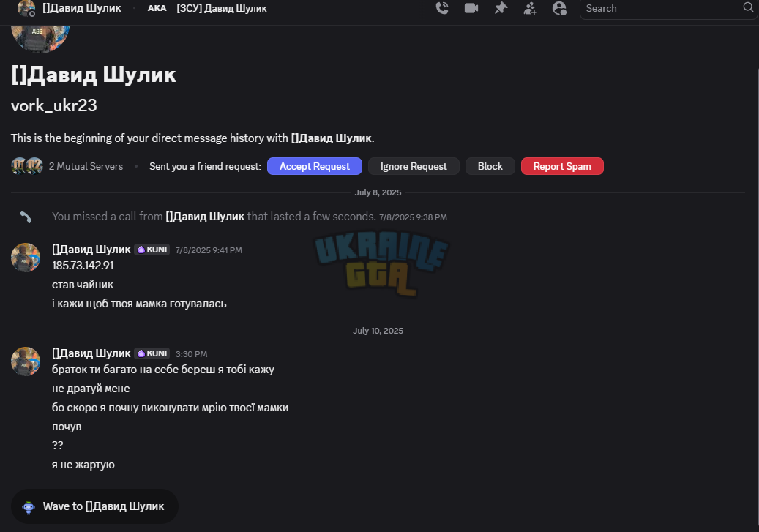Start a video call

tap(471, 8)
